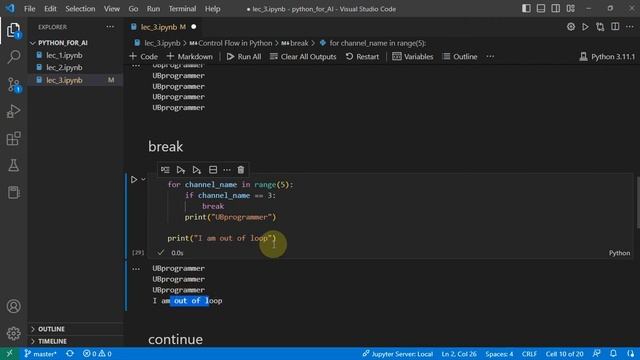Screen dimensions: 640x360
Task: Toggle the bottom panel layout
Action: [541, 9]
